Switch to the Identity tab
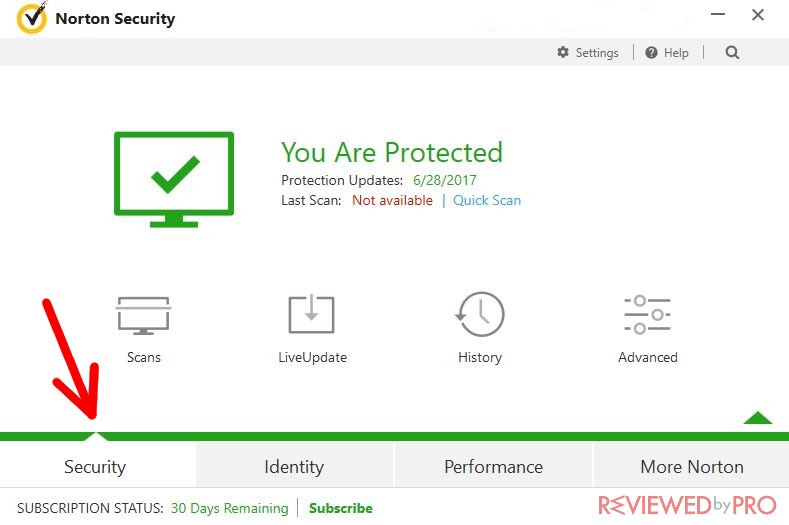Screen dimensions: 789x525 pyautogui.click(x=294, y=467)
